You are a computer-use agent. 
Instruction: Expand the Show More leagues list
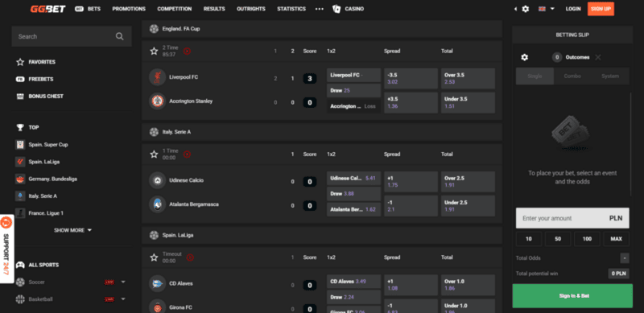pos(72,230)
